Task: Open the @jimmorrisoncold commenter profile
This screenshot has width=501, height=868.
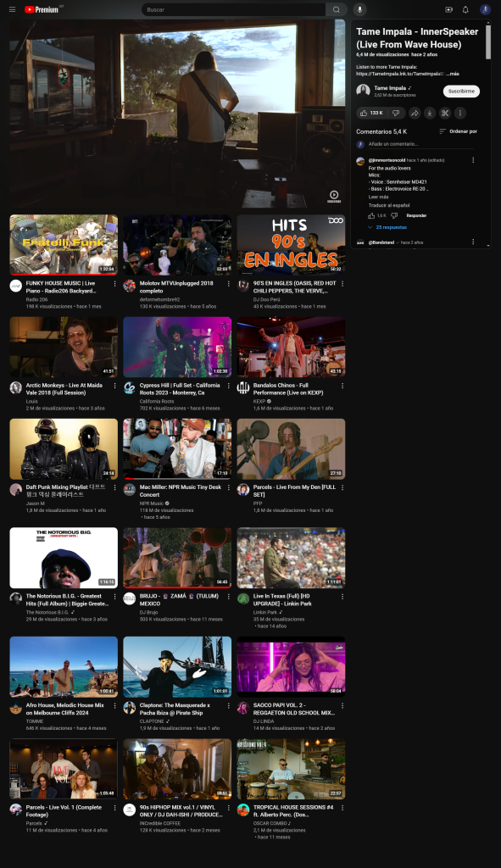Action: coord(387,160)
